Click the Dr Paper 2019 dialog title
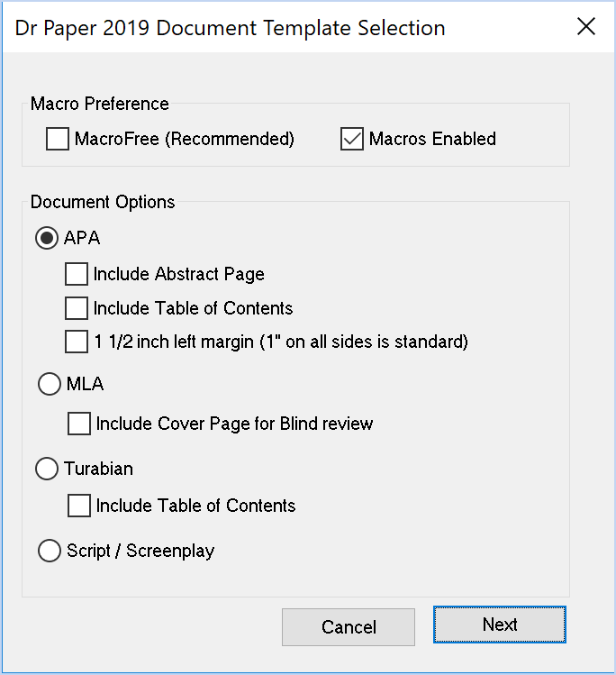The image size is (616, 675). coord(231,29)
